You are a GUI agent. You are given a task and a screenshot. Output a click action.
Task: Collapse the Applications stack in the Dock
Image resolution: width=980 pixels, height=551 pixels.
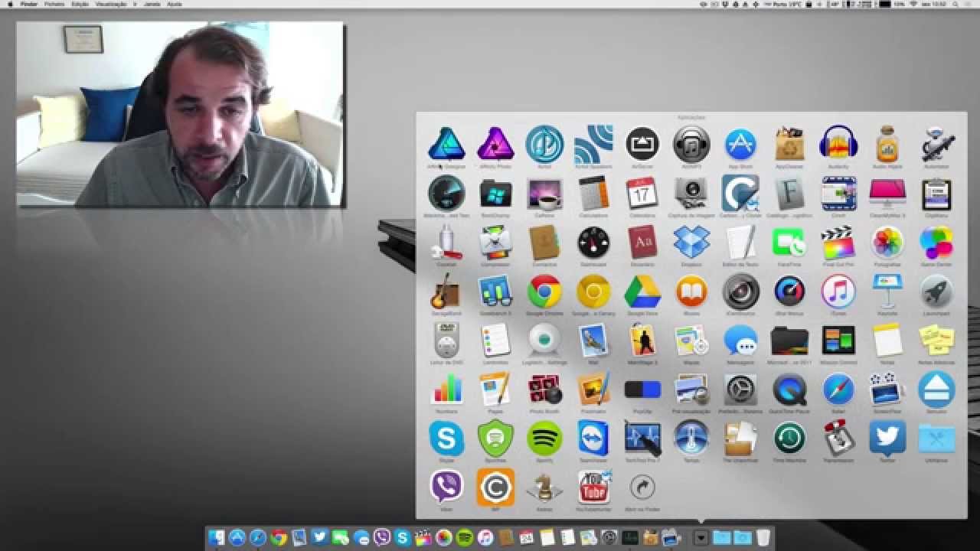pyautogui.click(x=701, y=538)
